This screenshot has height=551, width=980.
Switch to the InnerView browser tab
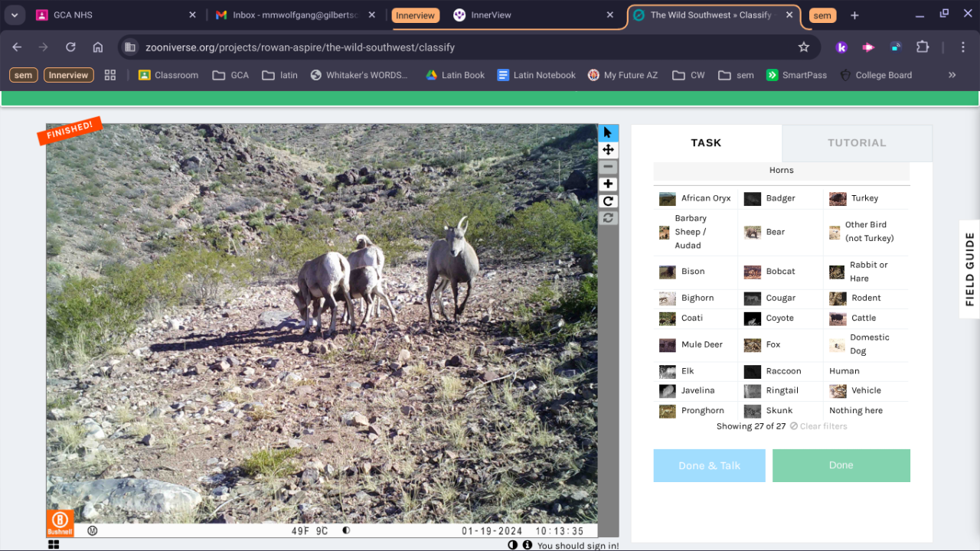532,15
